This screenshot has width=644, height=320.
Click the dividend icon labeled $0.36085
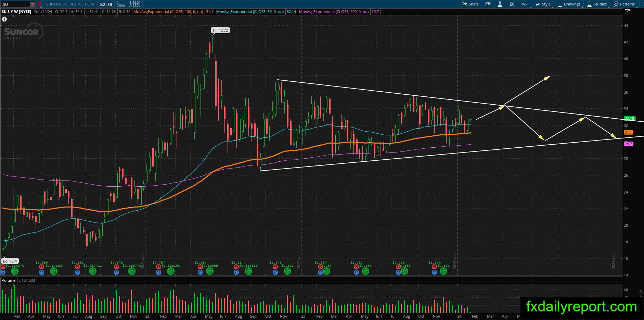click(x=210, y=271)
